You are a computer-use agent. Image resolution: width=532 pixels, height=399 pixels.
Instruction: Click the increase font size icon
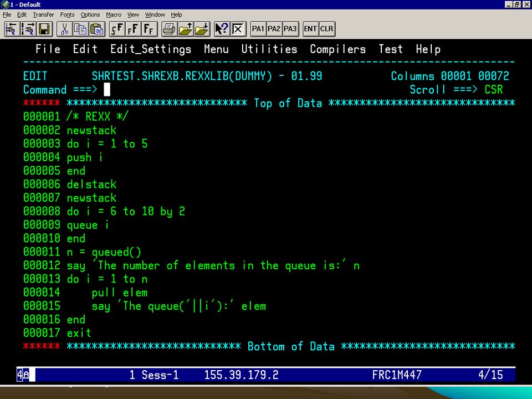tap(134, 29)
